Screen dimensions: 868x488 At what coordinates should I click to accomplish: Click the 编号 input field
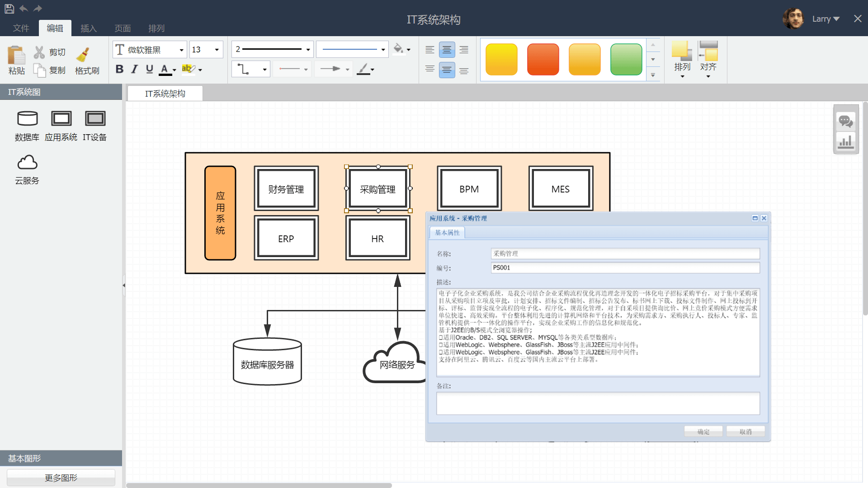click(625, 268)
